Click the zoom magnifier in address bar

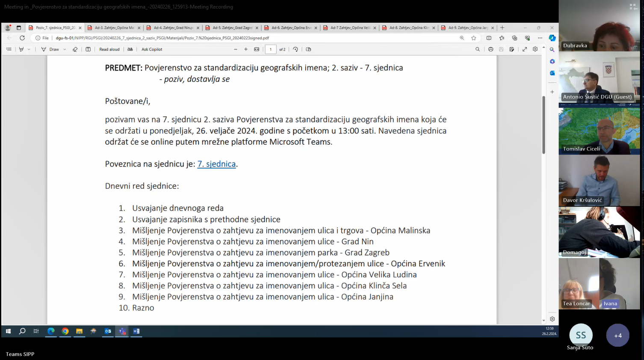[x=462, y=38]
